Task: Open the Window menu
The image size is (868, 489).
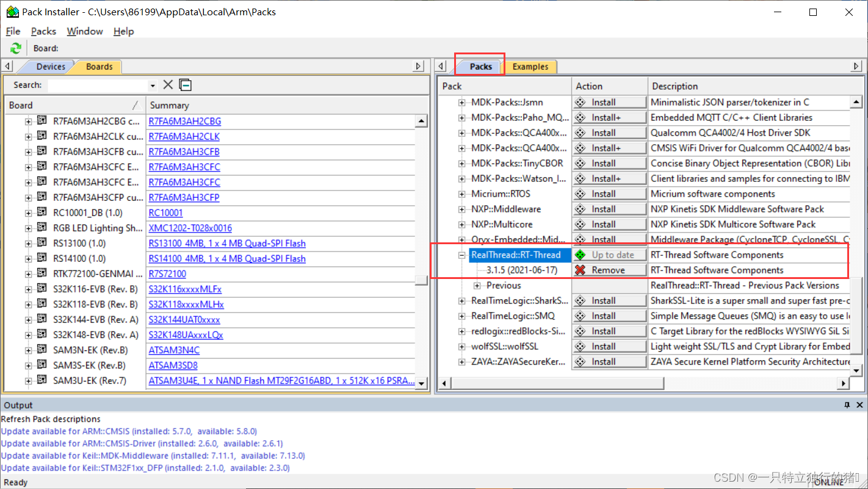Action: coord(85,31)
